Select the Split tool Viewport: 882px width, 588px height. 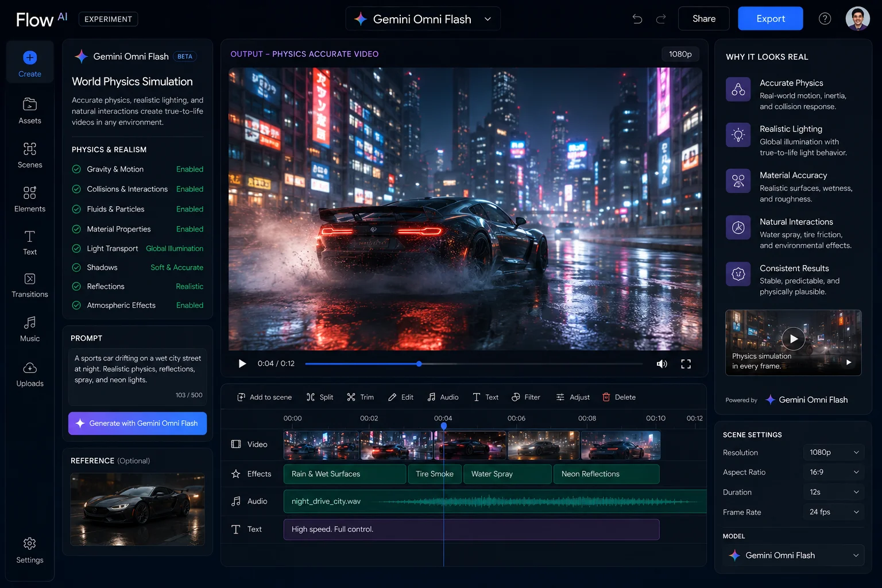(320, 397)
